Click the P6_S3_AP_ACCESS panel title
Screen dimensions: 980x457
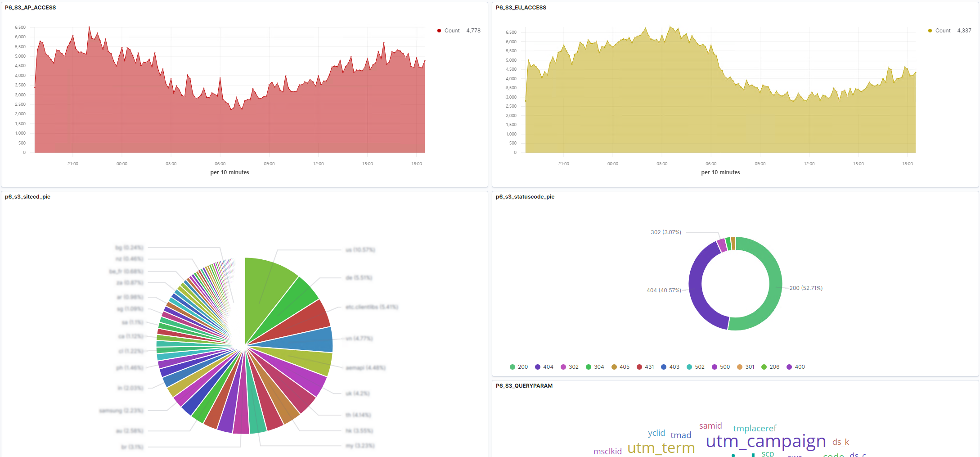31,8
